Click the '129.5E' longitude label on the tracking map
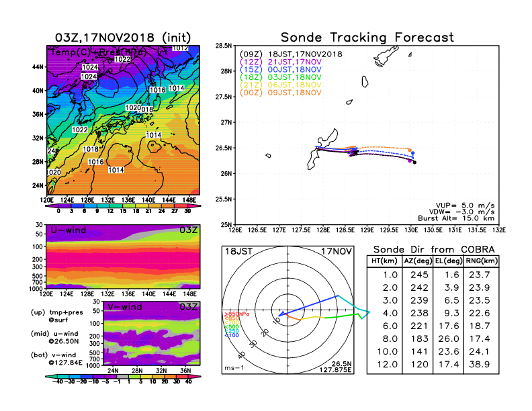Image resolution: width=532 pixels, height=411 pixels. [389, 230]
